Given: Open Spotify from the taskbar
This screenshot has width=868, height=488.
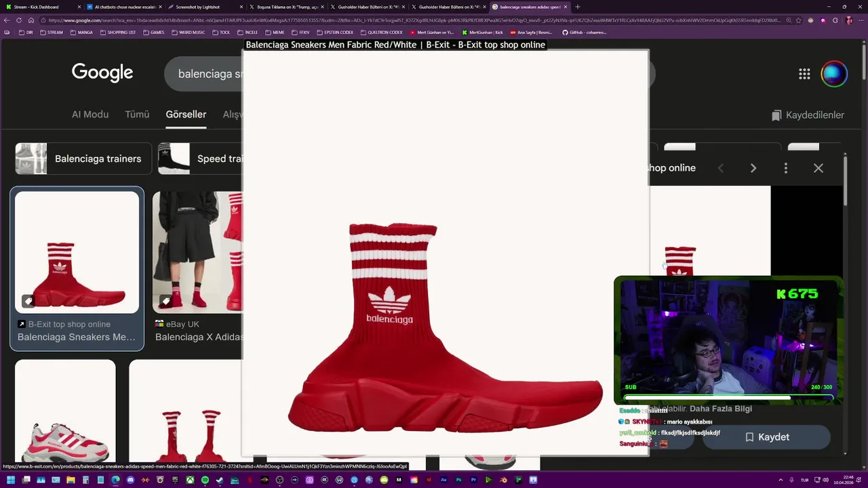Looking at the screenshot, I should click(x=205, y=480).
